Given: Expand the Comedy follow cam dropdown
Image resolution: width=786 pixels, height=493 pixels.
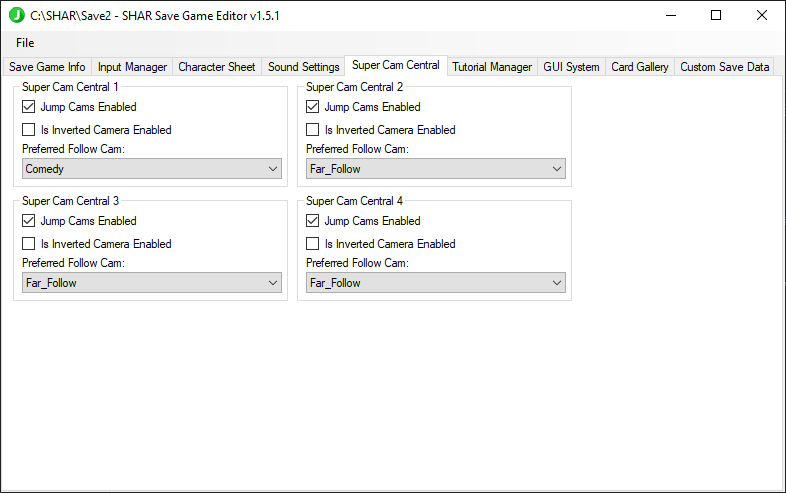Looking at the screenshot, I should click(x=152, y=169).
